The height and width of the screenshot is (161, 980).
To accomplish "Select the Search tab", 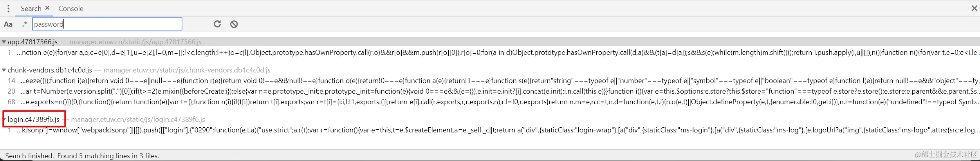I will click(31, 8).
